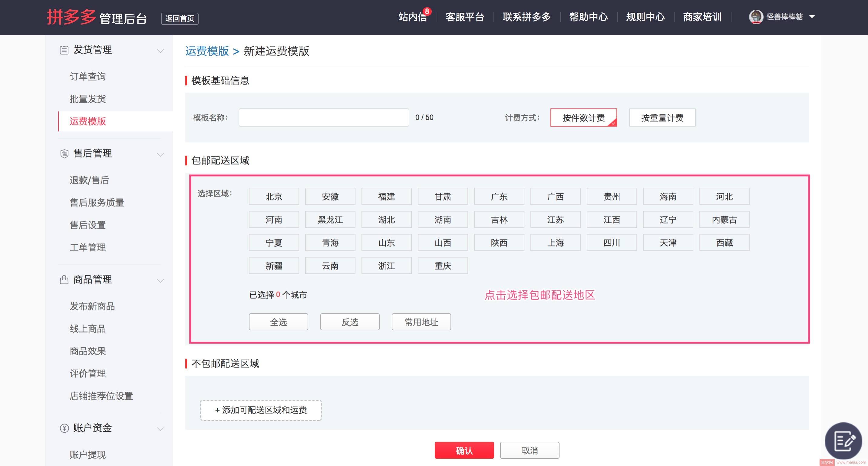Toggle the 四川 region
Screen dimensions: 868x466
point(612,243)
